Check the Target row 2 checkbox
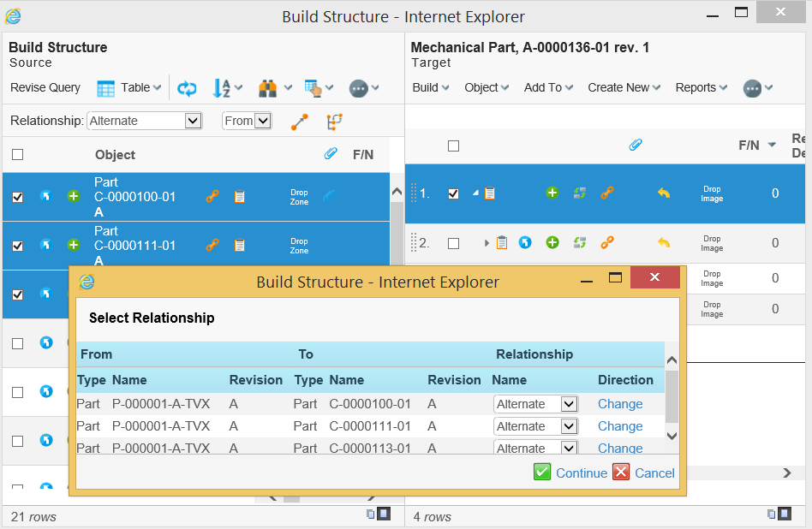Image resolution: width=812 pixels, height=529 pixels. [x=454, y=243]
